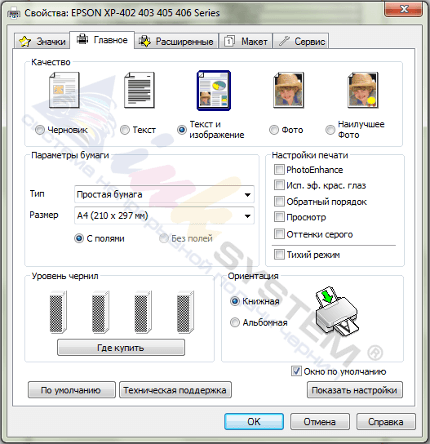Switch to the Главное tab
Screen dimensions: 430x444
(x=102, y=40)
